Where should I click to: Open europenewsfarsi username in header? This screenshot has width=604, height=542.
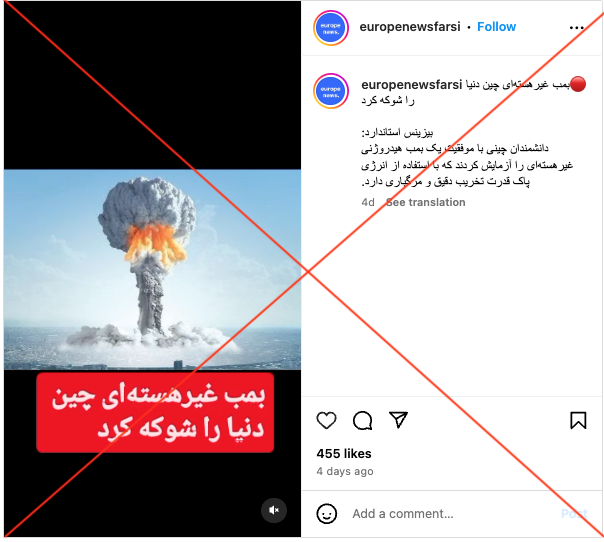[410, 27]
